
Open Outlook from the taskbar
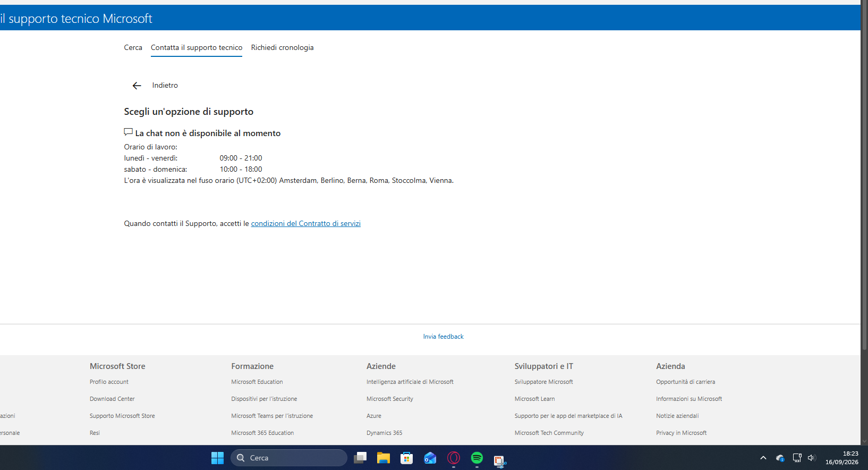pyautogui.click(x=430, y=458)
